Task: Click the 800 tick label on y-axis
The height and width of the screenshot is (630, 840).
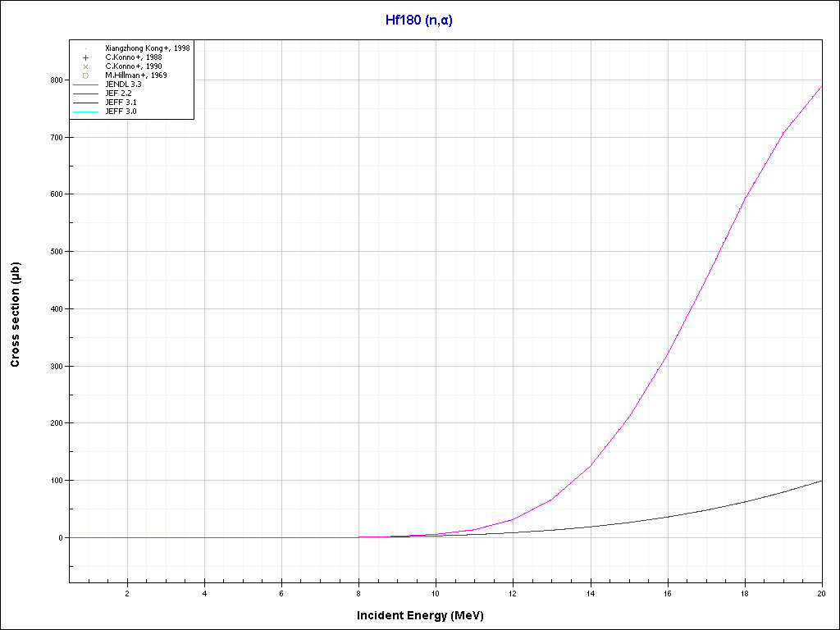Action: [56, 80]
